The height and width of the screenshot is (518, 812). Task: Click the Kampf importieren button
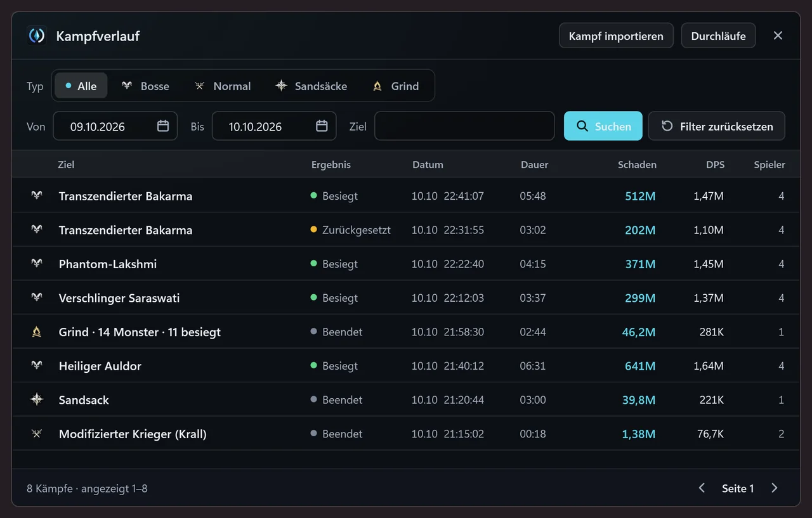pos(616,36)
